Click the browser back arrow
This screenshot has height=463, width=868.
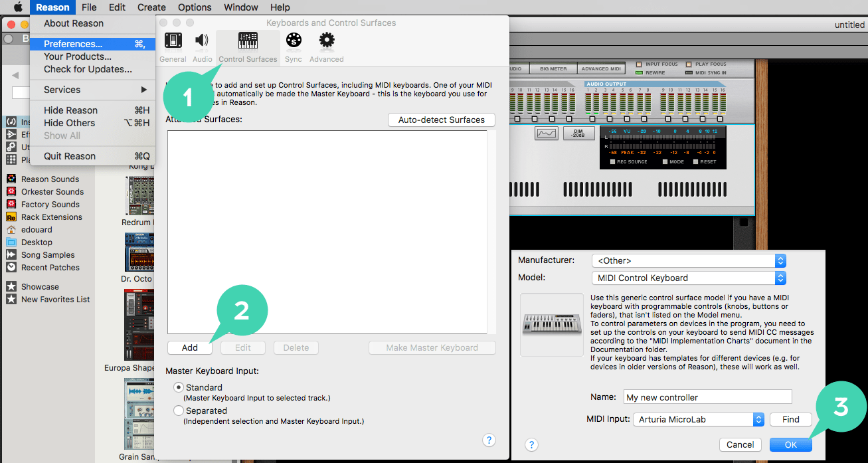[15, 74]
